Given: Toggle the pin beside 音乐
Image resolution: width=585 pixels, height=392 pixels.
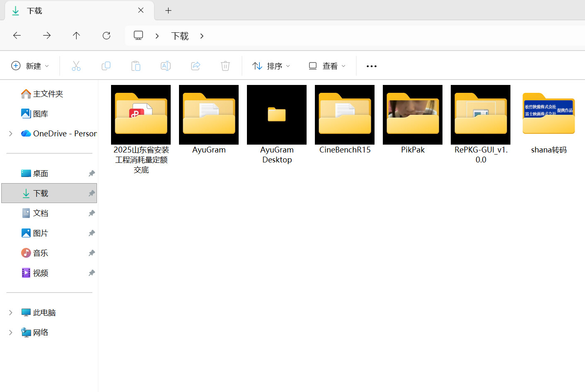Looking at the screenshot, I should click(x=92, y=253).
